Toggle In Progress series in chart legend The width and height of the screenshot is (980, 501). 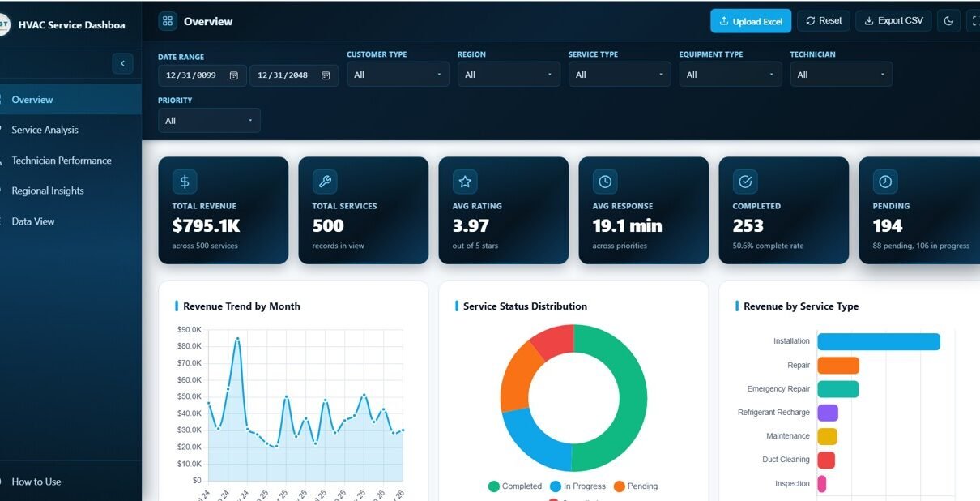577,486
